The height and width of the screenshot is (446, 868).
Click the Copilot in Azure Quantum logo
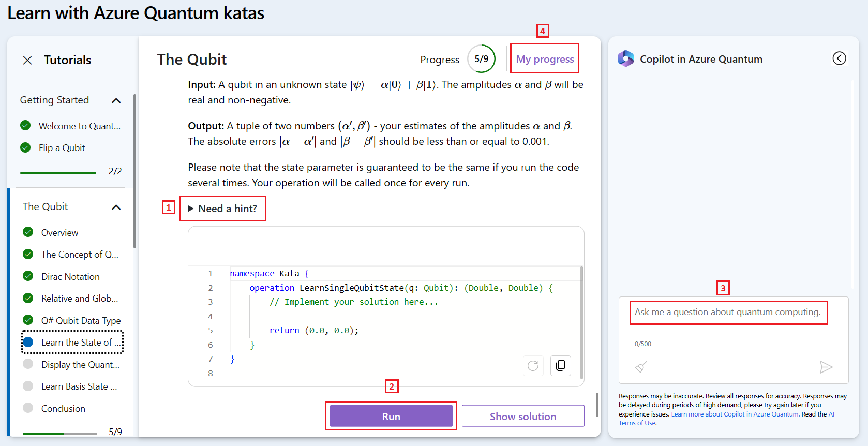(x=626, y=59)
